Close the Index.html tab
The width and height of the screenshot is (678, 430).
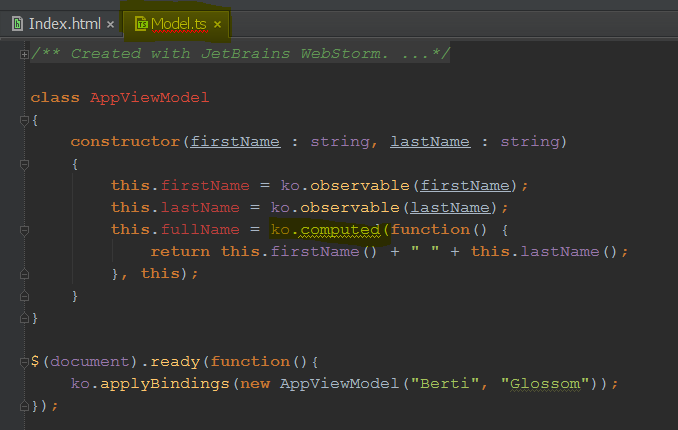(x=110, y=24)
